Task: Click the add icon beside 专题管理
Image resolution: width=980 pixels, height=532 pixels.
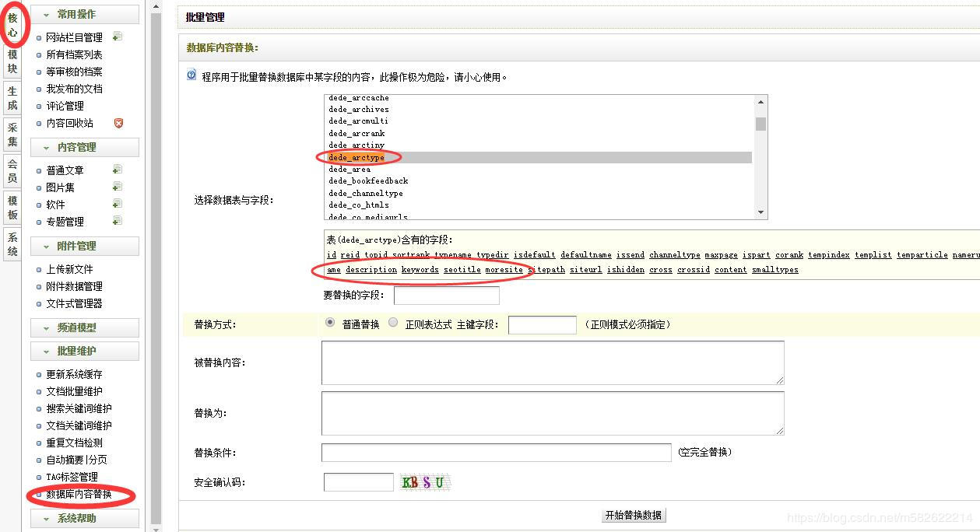Action: tap(118, 221)
